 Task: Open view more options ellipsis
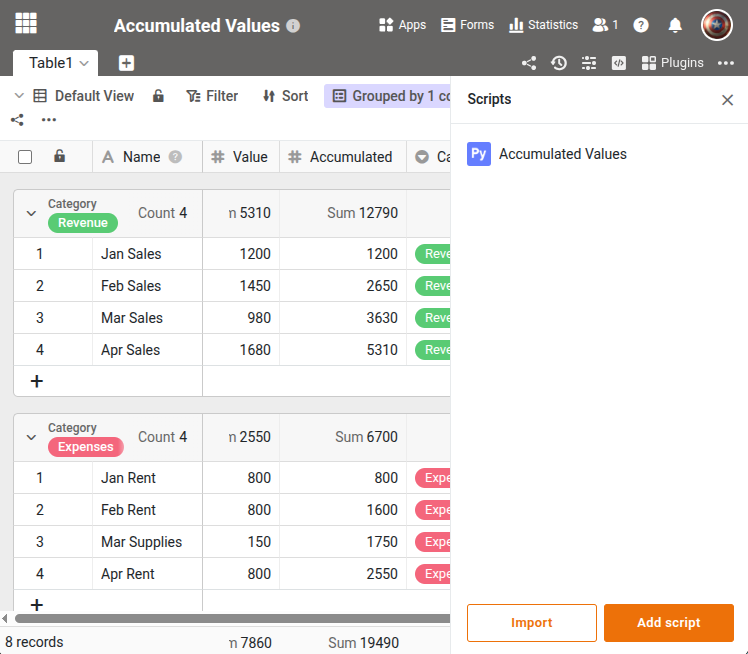49,120
